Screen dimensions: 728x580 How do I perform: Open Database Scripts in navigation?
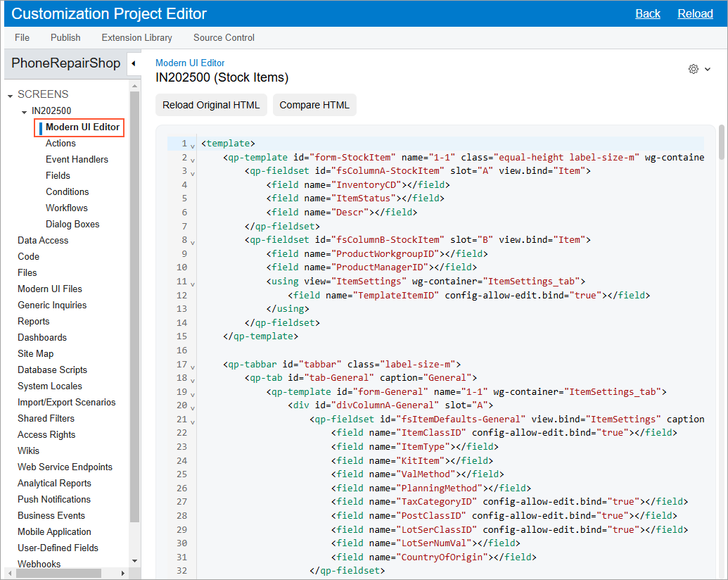pyautogui.click(x=52, y=370)
